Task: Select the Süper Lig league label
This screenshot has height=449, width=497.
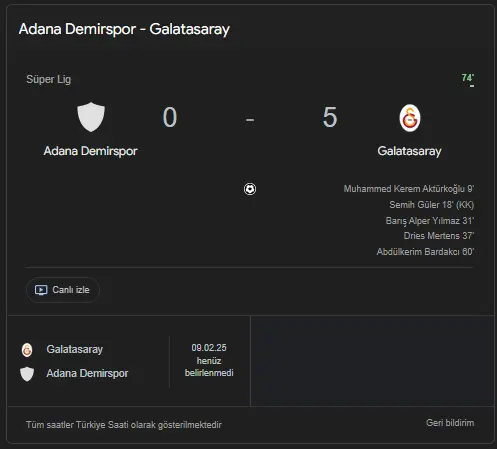Action: coord(49,79)
